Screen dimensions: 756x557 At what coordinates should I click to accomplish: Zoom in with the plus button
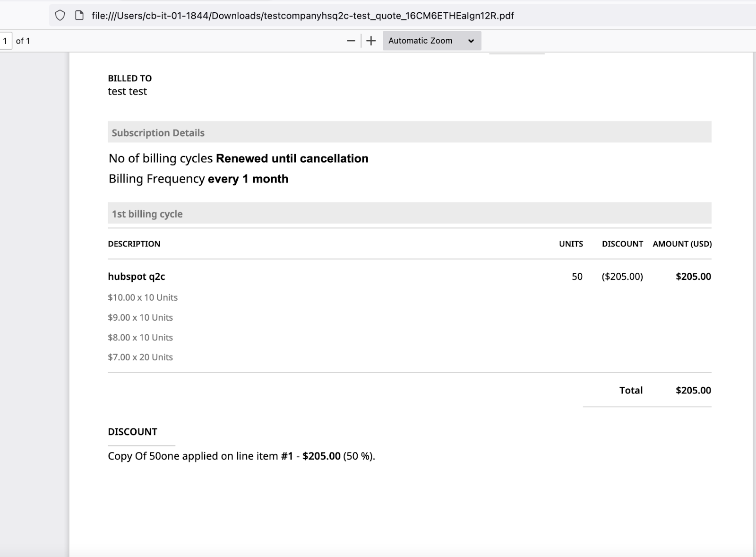point(371,41)
